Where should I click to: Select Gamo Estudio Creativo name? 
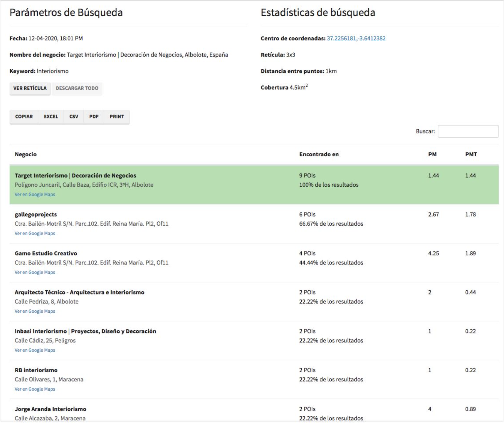click(x=46, y=254)
